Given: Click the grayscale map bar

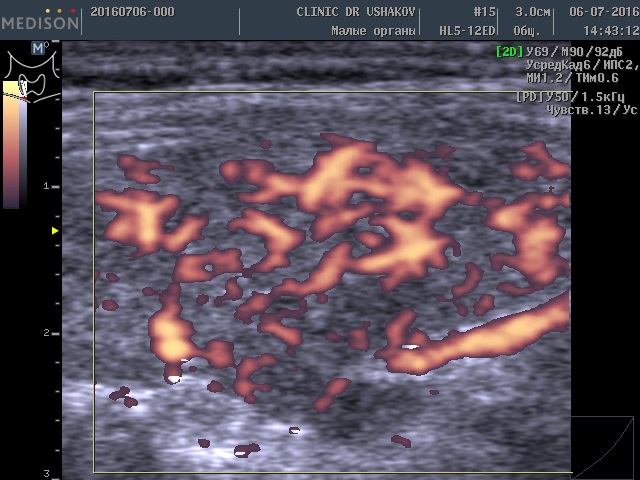Looking at the screenshot, I should 22,150.
